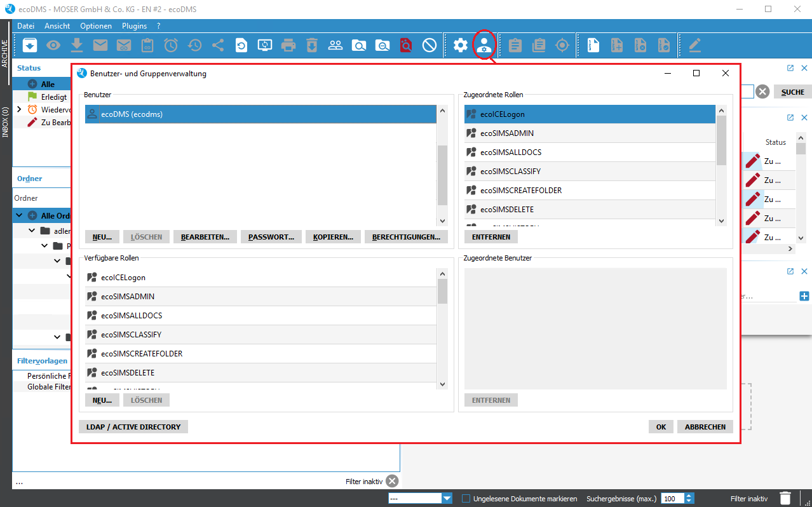This screenshot has height=507, width=812.
Task: Clear the search field with X icon
Action: (x=762, y=92)
